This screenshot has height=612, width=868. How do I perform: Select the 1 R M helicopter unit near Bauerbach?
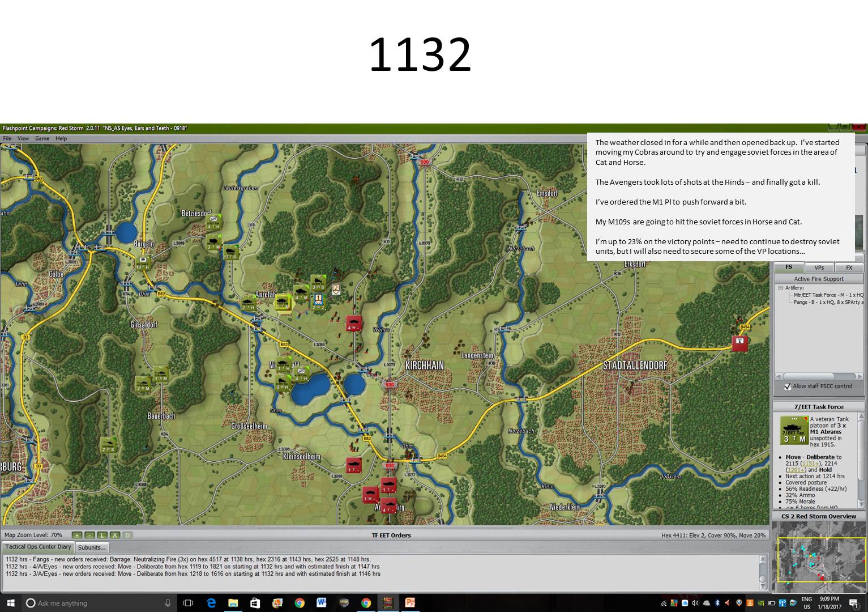tap(161, 374)
